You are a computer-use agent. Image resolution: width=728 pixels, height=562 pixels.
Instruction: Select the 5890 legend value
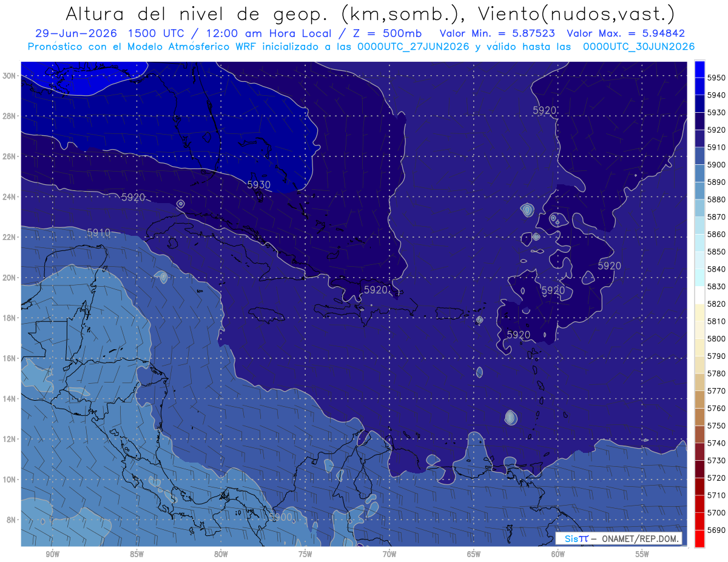pos(716,182)
